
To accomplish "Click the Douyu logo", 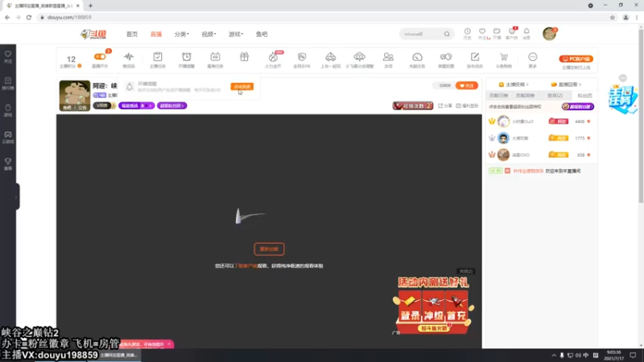I will tap(93, 34).
